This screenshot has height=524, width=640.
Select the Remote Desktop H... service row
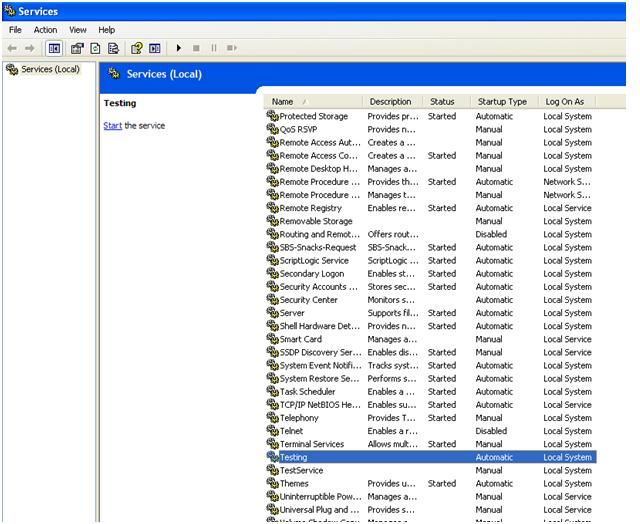click(x=431, y=169)
